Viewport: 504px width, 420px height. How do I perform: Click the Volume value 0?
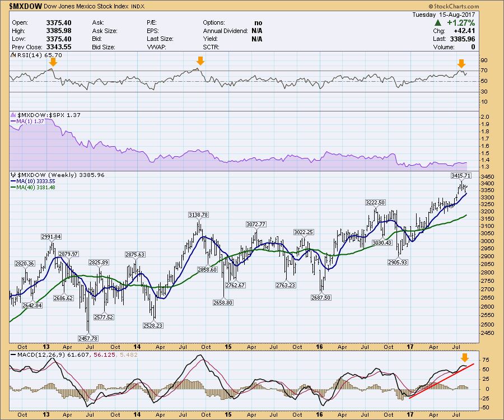coord(473,47)
